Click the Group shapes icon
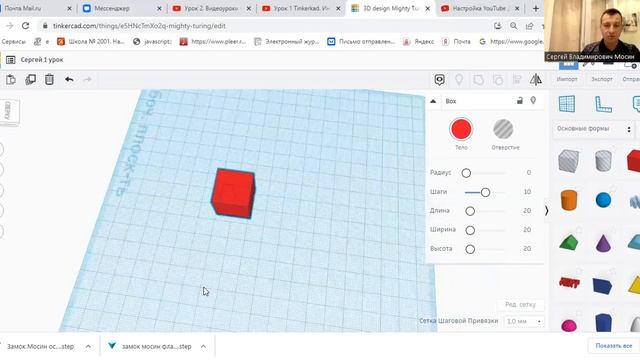This screenshot has height=360, width=640. tap(478, 80)
